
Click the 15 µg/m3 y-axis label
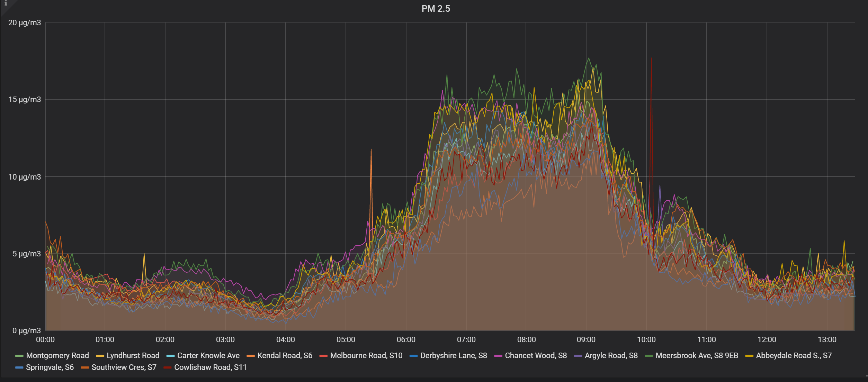[x=25, y=100]
